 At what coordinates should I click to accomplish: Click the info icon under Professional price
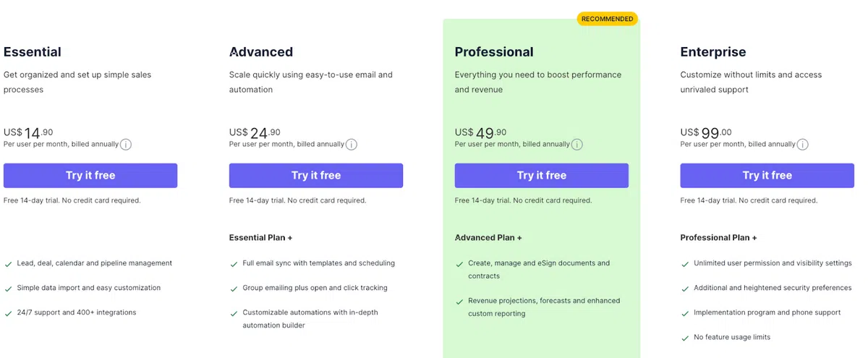click(x=577, y=145)
